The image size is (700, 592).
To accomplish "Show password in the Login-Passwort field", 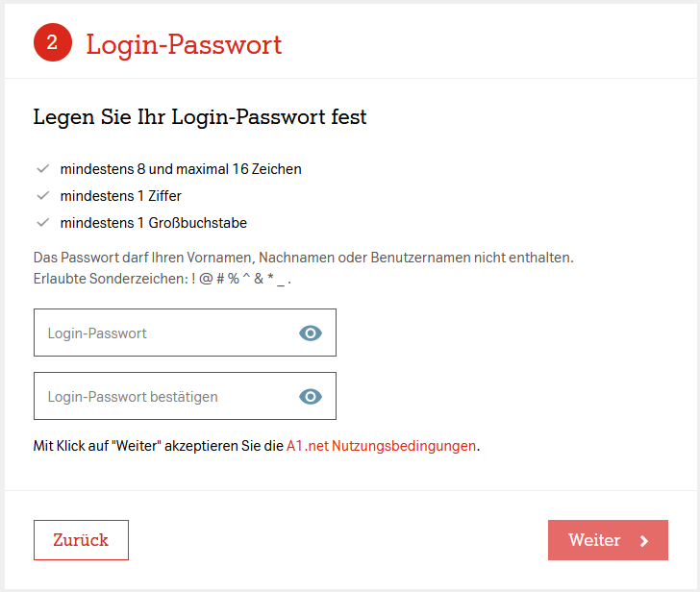I will pos(310,333).
